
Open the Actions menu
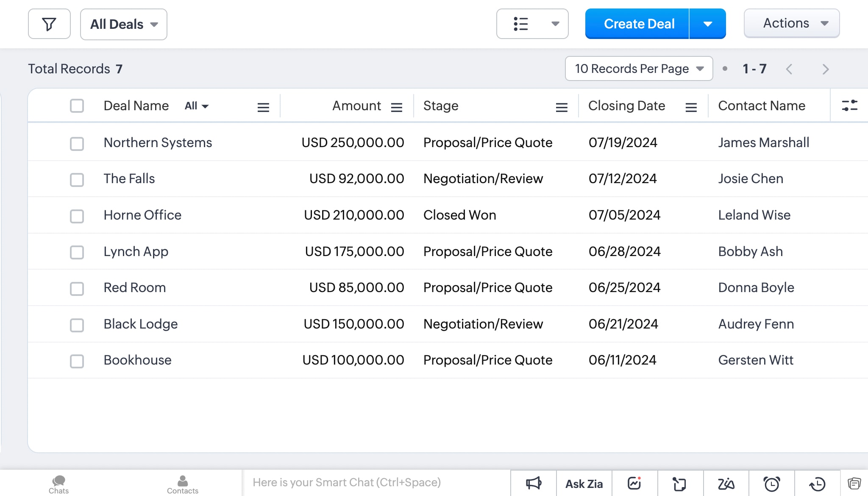(791, 23)
